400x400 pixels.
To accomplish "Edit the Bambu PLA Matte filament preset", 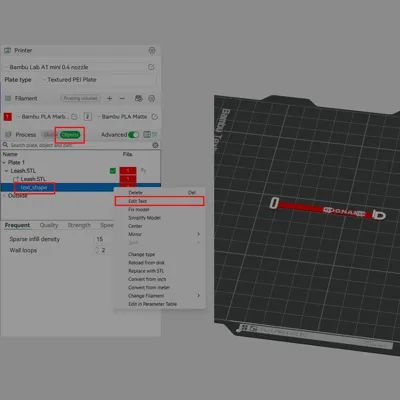I will [x=155, y=117].
